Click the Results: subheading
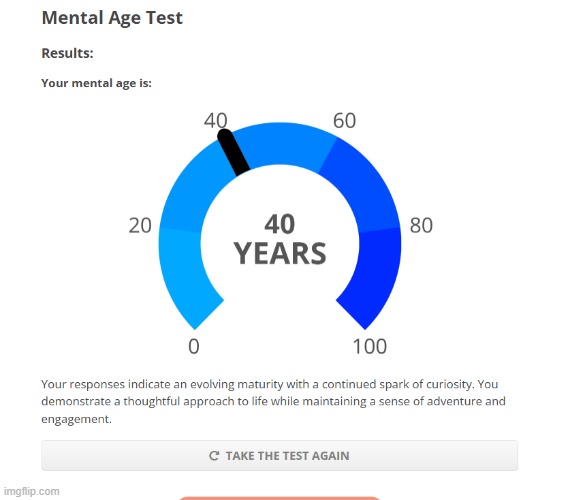This screenshot has width=570, height=500. pyautogui.click(x=67, y=53)
